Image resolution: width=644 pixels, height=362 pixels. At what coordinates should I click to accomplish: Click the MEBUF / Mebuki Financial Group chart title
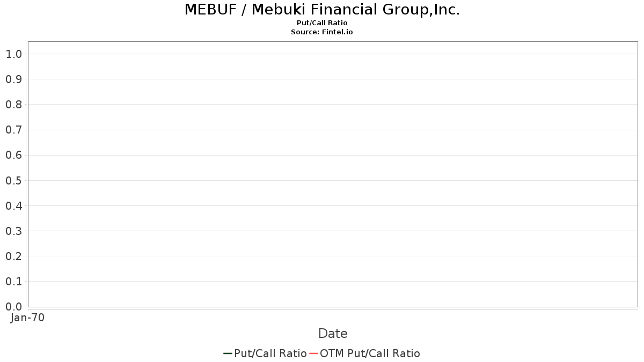[x=322, y=10]
